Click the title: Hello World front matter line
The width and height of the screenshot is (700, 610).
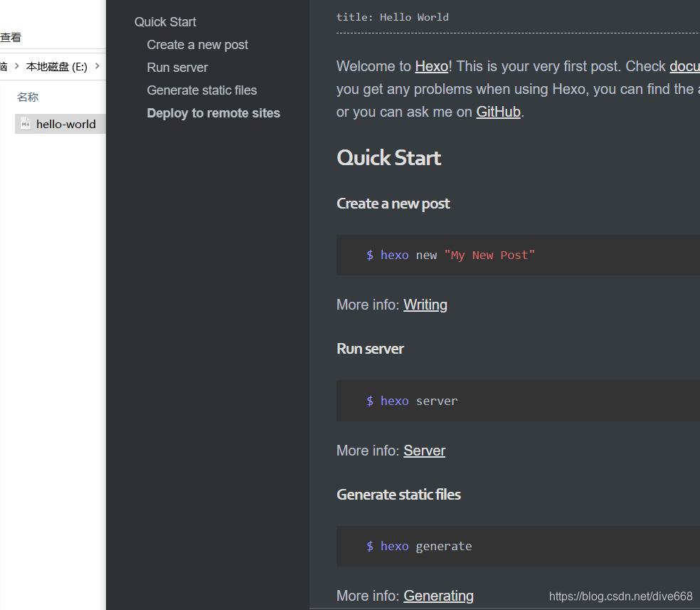393,17
